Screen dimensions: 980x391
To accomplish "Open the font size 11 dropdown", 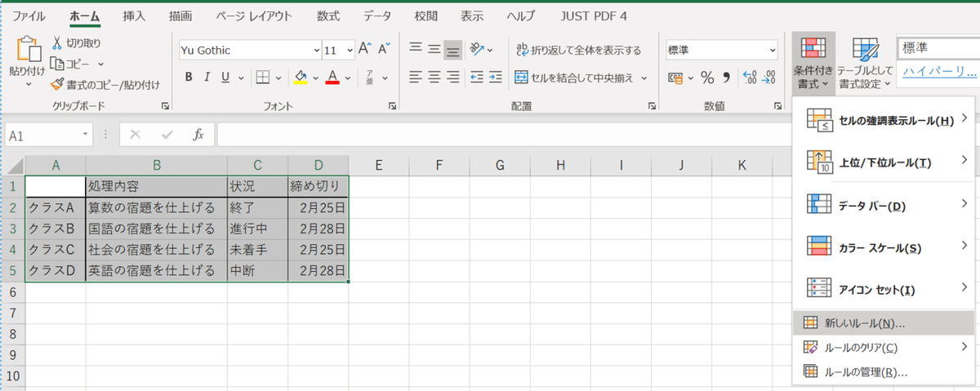I will 350,50.
